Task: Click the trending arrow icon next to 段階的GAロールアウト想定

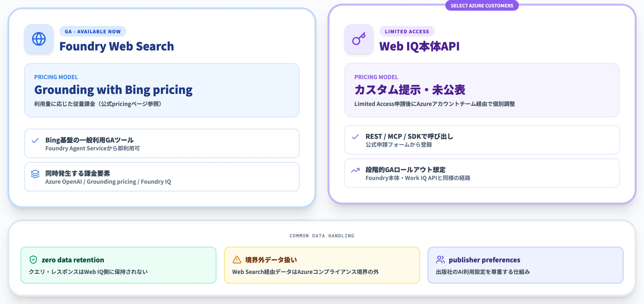Action: tap(355, 170)
